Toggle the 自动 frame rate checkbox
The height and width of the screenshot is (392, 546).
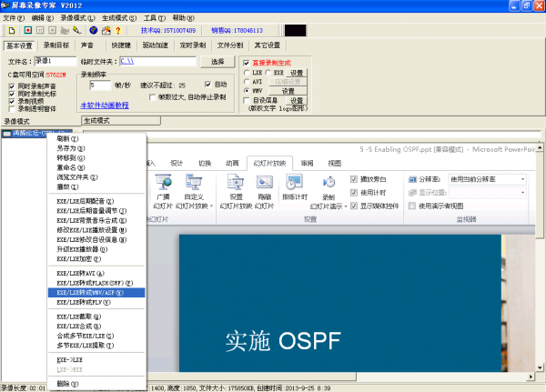pyautogui.click(x=208, y=85)
